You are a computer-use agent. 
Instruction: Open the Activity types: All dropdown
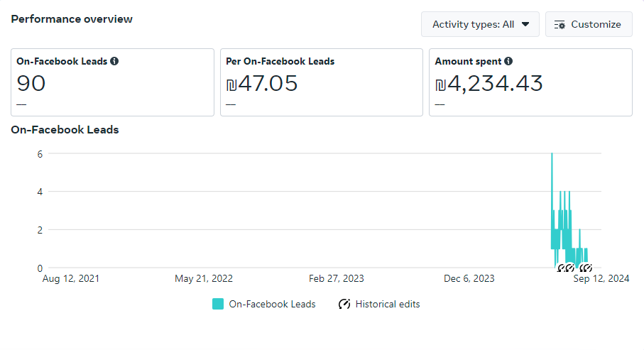480,24
